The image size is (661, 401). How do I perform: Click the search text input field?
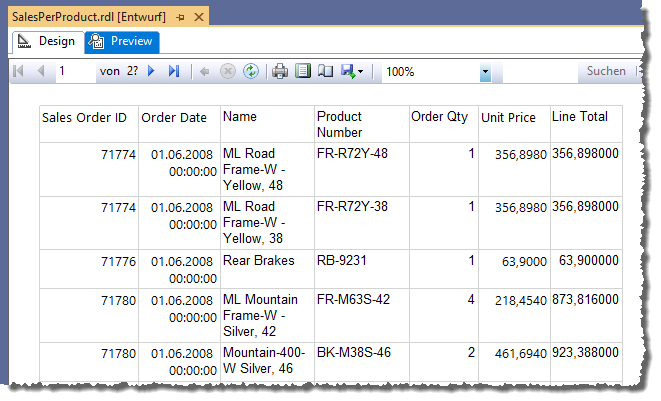(x=535, y=72)
